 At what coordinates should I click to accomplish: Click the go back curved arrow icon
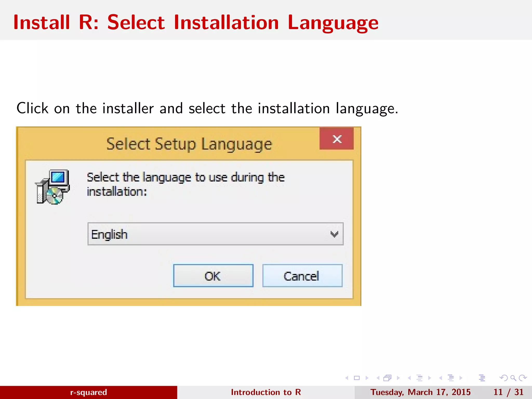[x=503, y=378]
